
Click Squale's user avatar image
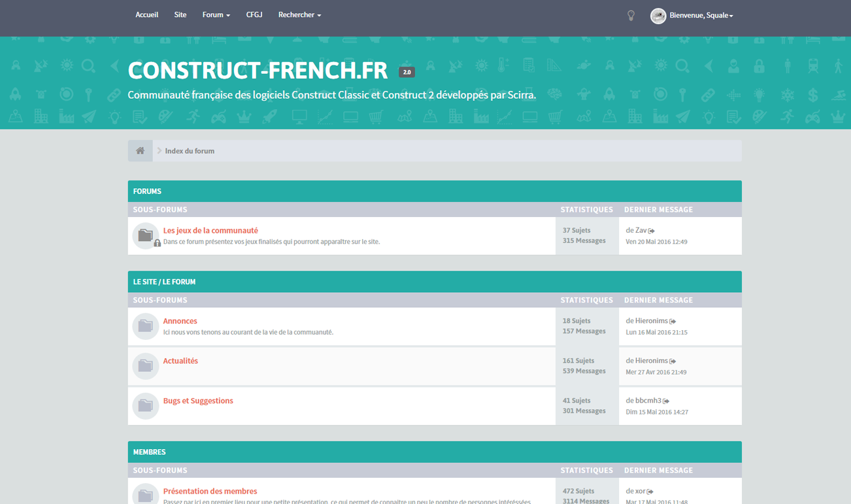[658, 16]
